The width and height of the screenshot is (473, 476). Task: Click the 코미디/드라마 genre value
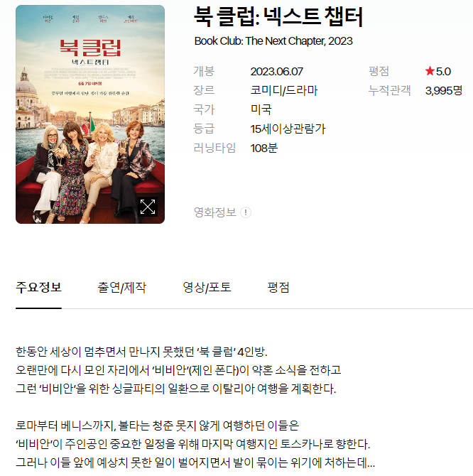tap(283, 90)
